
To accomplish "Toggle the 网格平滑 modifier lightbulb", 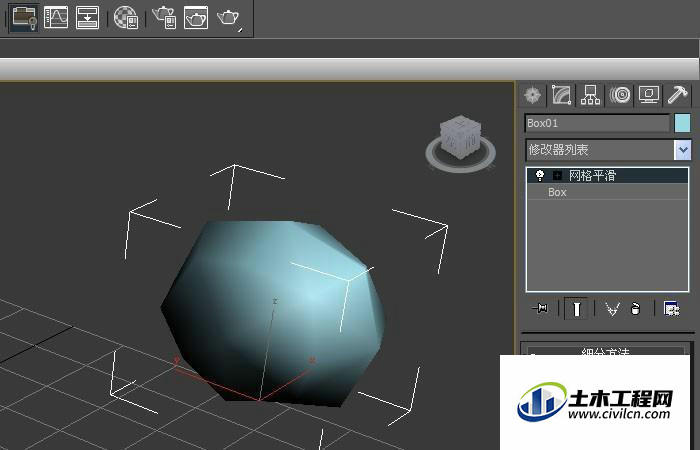I will coord(540,175).
